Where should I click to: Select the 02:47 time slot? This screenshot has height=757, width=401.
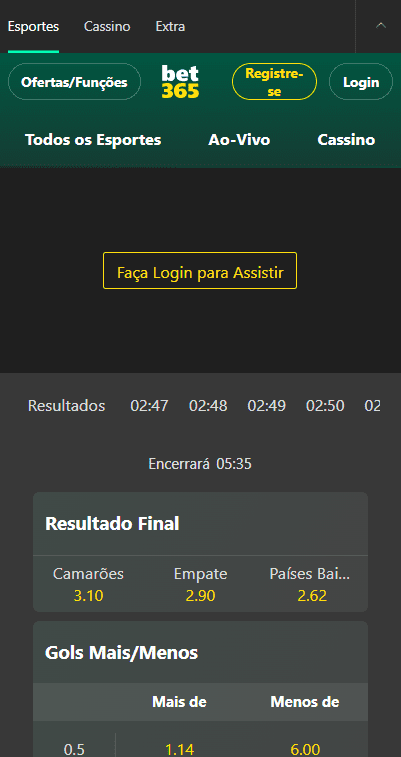[x=149, y=406]
